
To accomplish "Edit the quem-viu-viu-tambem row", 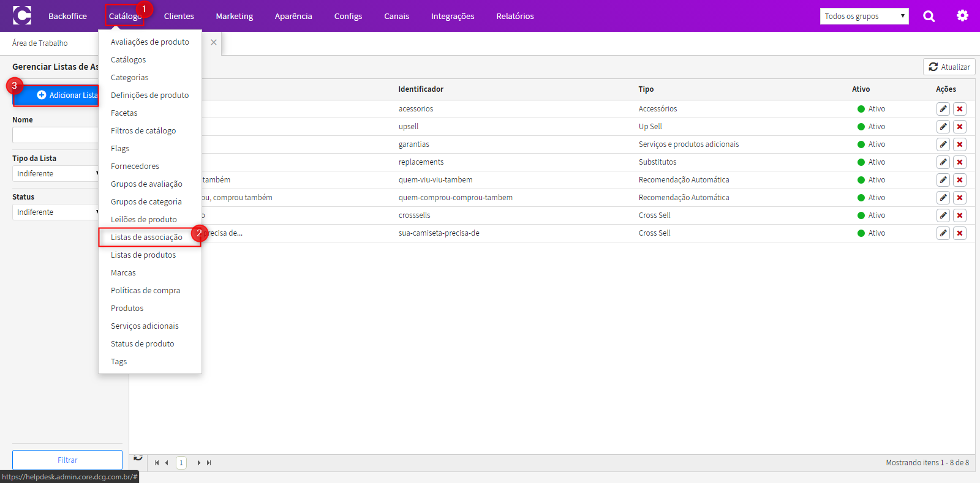I will click(943, 180).
